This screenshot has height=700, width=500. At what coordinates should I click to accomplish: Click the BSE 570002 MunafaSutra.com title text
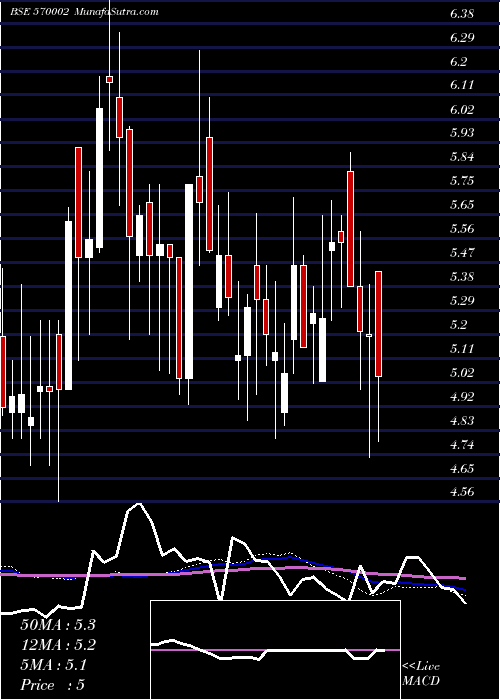pyautogui.click(x=84, y=12)
